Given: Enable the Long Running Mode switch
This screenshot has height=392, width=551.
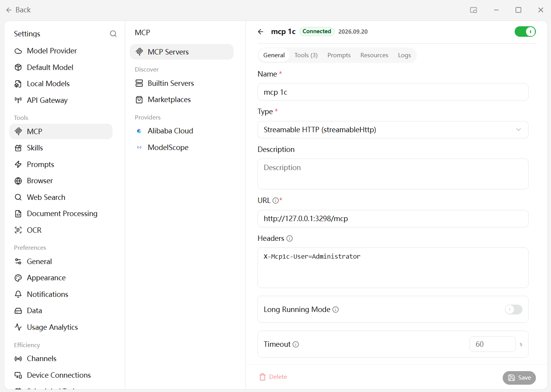Looking at the screenshot, I should tap(513, 309).
